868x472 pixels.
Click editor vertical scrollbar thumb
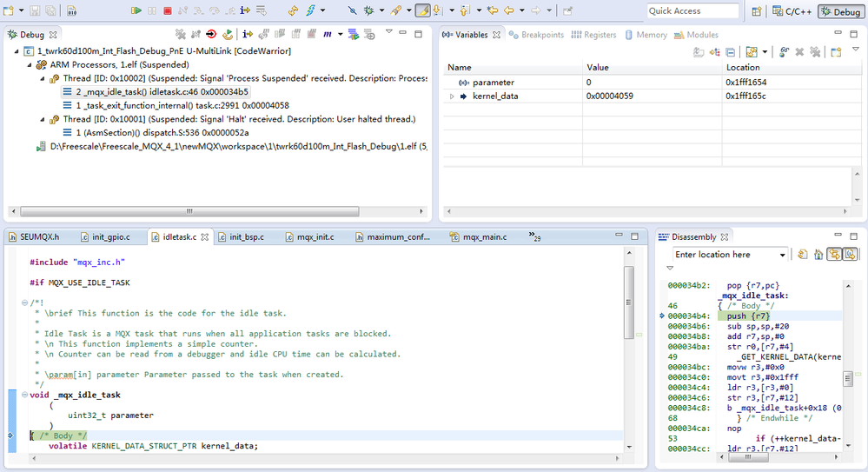tap(629, 302)
